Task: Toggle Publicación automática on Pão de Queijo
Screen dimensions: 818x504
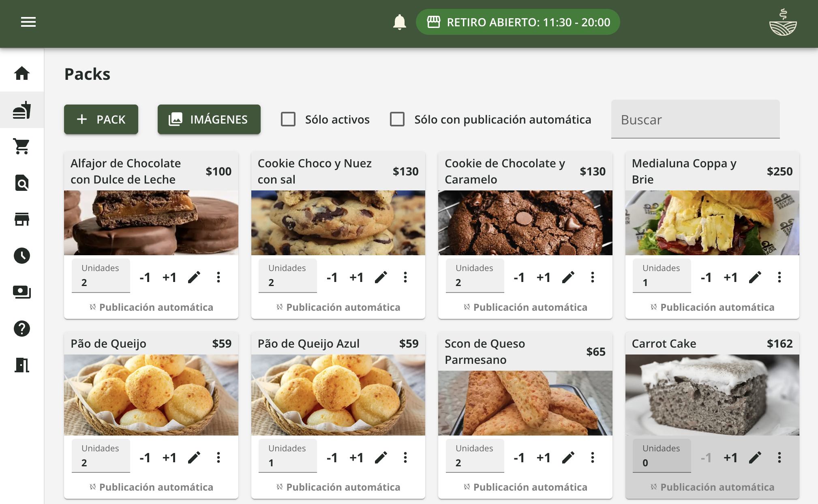Action: tap(151, 487)
